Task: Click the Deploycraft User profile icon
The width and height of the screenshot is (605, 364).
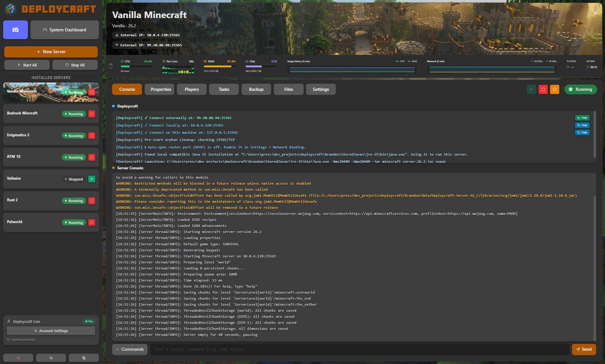Action: (9, 321)
